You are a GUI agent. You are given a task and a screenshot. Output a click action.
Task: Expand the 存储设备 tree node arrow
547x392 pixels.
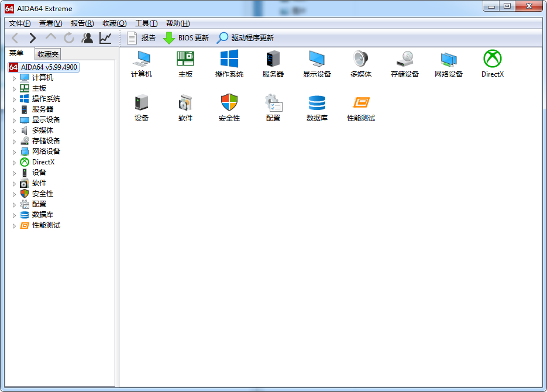[x=14, y=142]
